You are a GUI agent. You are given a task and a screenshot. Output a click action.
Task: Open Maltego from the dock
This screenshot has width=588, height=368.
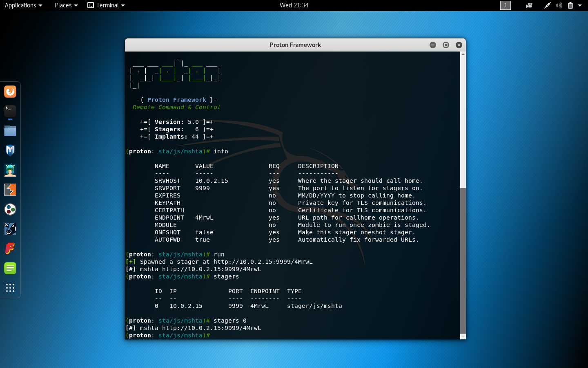click(x=10, y=209)
